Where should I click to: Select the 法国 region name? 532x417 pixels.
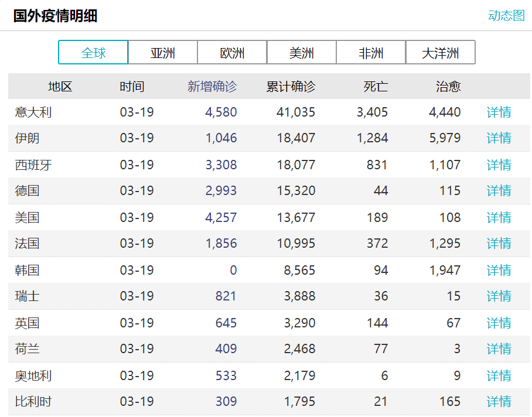(x=27, y=244)
